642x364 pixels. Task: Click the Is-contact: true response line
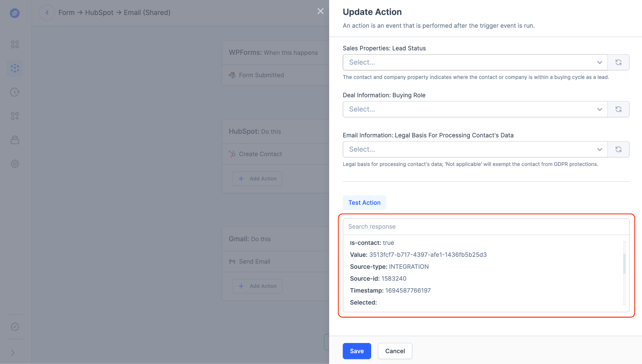[x=372, y=243]
